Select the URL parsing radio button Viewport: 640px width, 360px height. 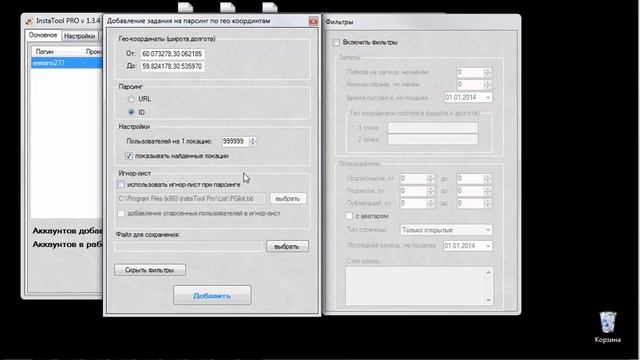click(x=131, y=99)
